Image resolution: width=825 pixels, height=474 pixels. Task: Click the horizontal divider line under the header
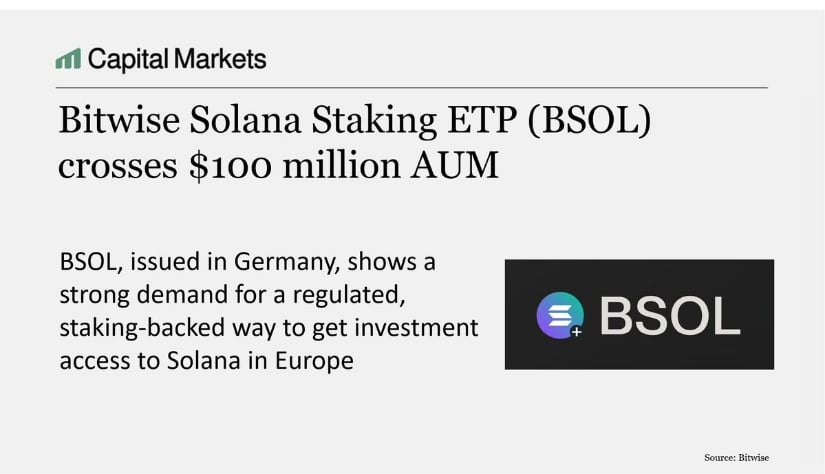coord(411,88)
